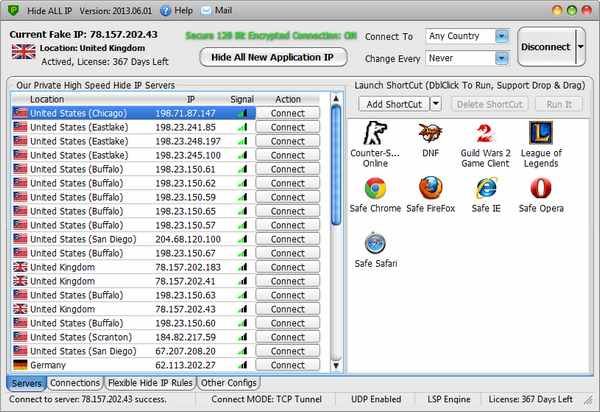Click the flag of United Kingdom 78.157.202.183 row
The width and height of the screenshot is (600, 412).
[20, 267]
